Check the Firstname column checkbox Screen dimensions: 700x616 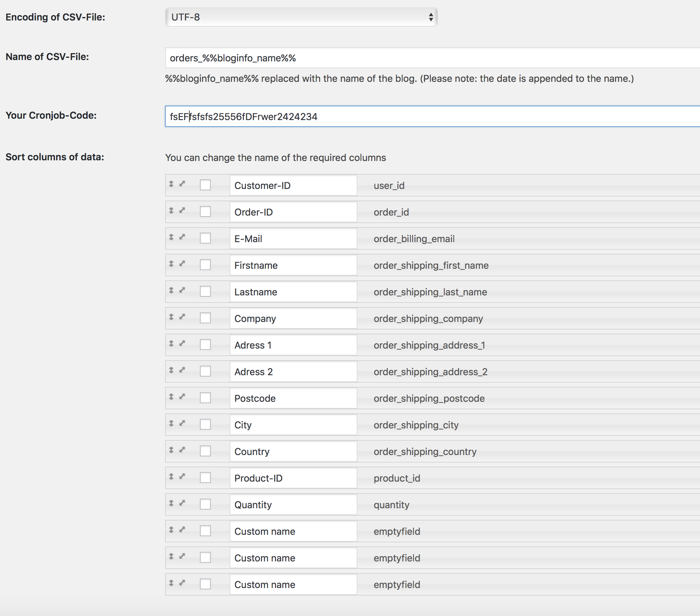click(205, 265)
